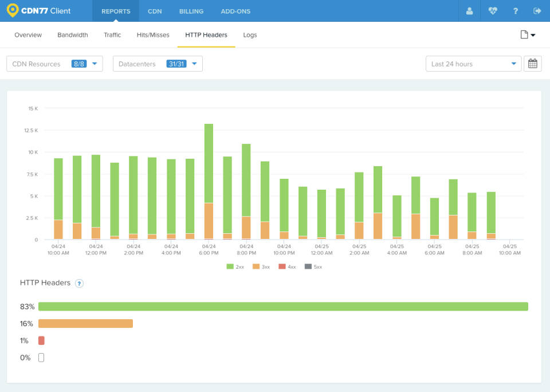Image resolution: width=550 pixels, height=392 pixels.
Task: Click the logout icon
Action: tap(537, 11)
